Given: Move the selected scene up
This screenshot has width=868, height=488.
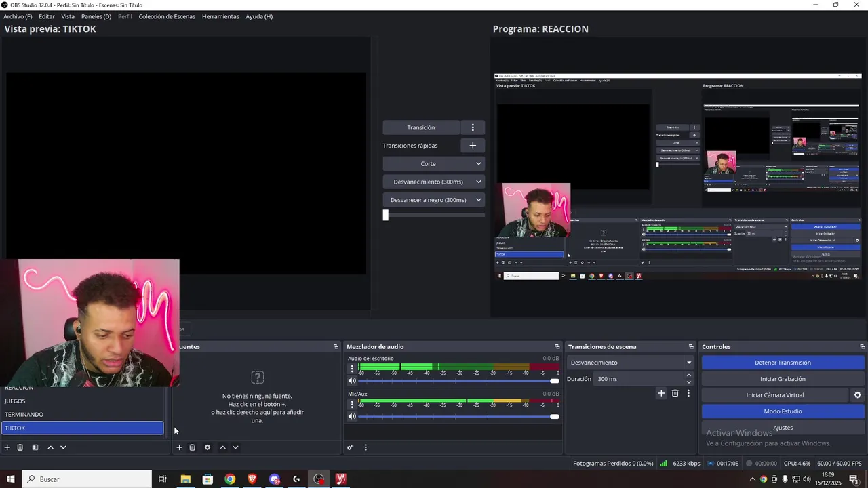Looking at the screenshot, I should (x=50, y=447).
